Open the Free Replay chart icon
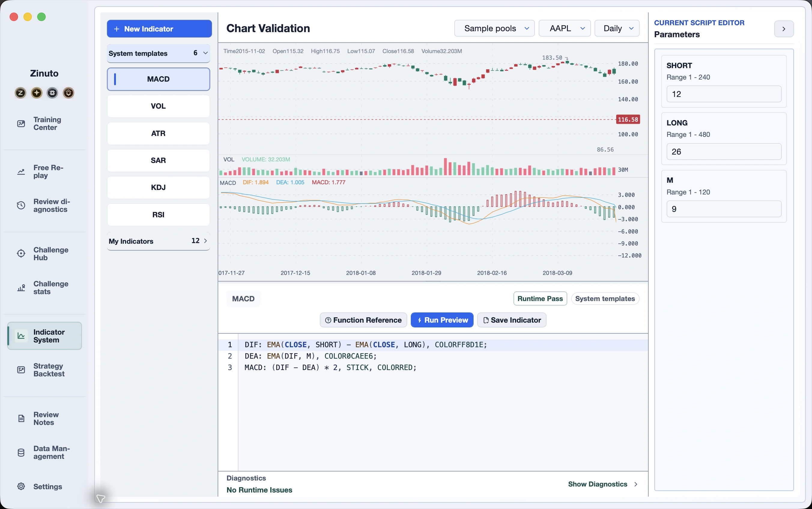 (21, 172)
